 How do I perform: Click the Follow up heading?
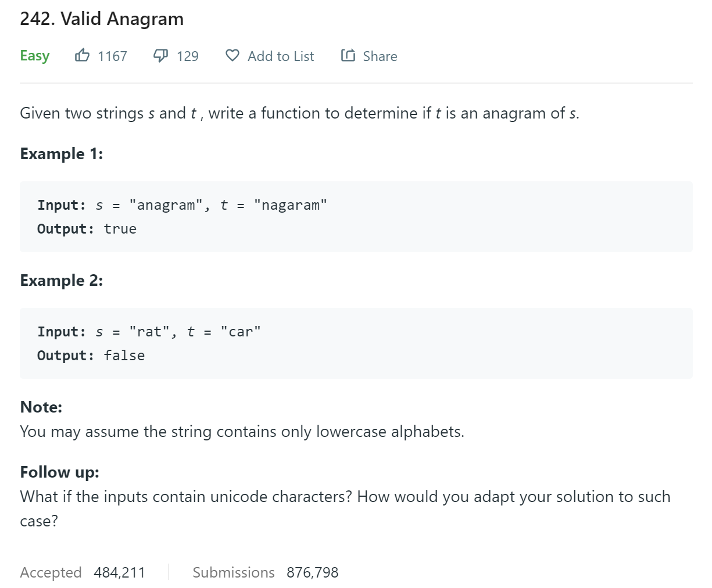pos(59,472)
